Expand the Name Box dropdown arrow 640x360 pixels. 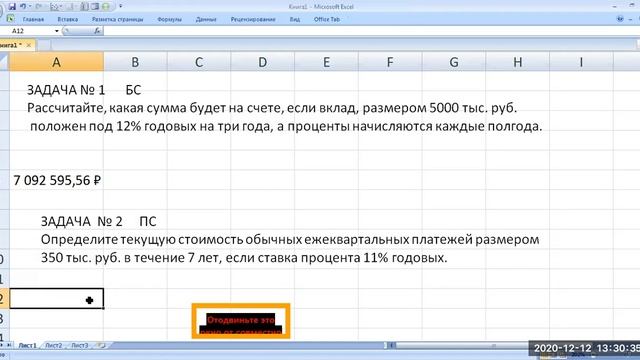pyautogui.click(x=57, y=31)
